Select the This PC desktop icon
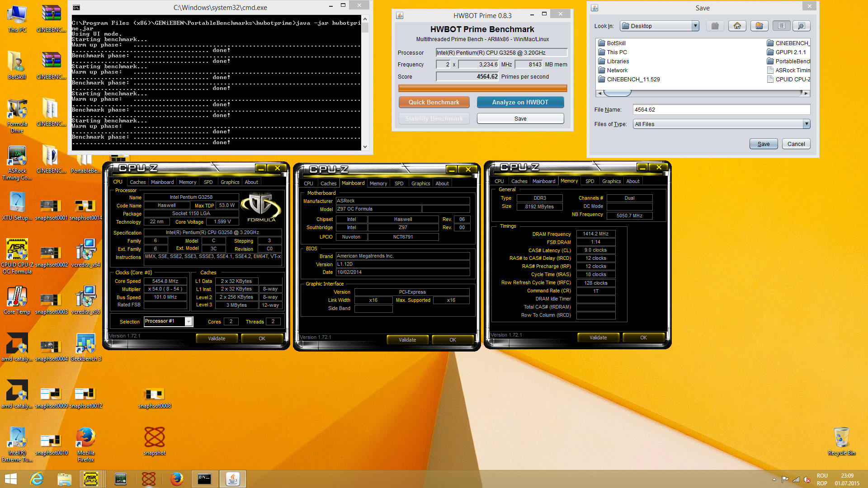 (x=17, y=19)
